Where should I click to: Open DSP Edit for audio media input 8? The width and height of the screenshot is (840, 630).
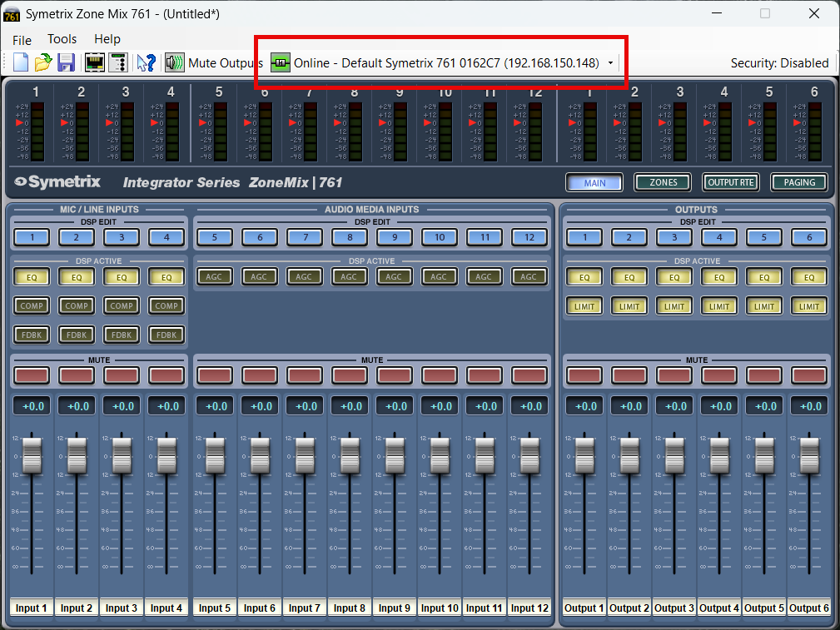click(350, 237)
